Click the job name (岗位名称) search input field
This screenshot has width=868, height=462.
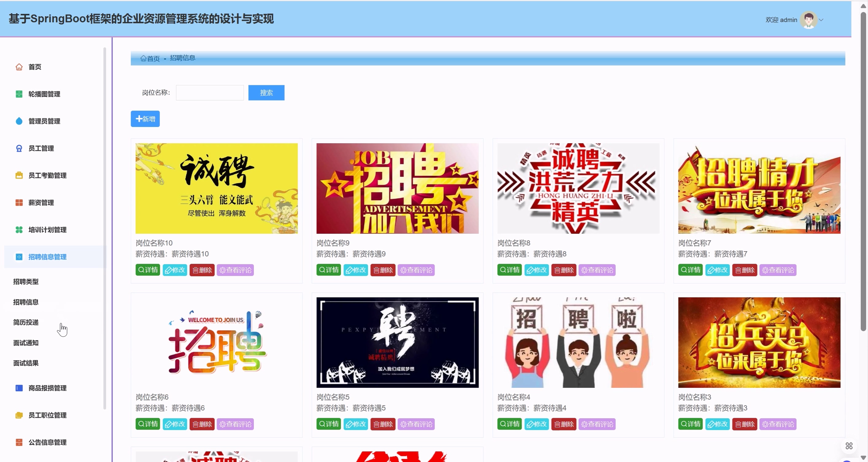click(x=209, y=93)
